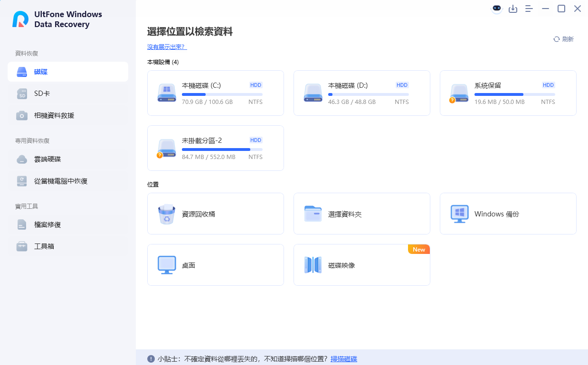The height and width of the screenshot is (365, 588).
Task: Open 工具箱 in the sidebar
Action: (x=68, y=246)
